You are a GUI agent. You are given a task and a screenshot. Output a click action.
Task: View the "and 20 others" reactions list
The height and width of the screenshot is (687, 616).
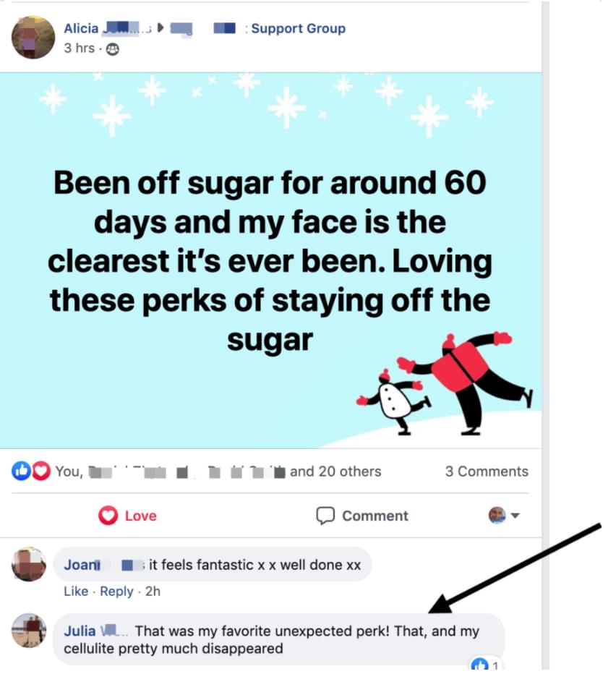335,471
